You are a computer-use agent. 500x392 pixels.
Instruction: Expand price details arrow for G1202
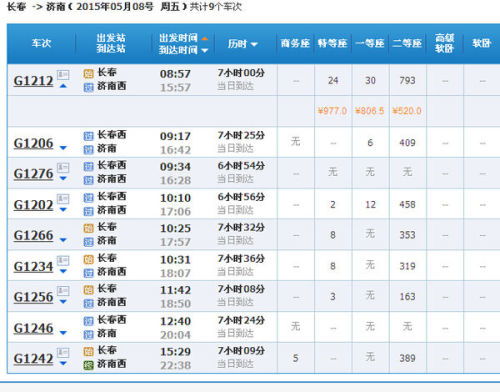(63, 209)
